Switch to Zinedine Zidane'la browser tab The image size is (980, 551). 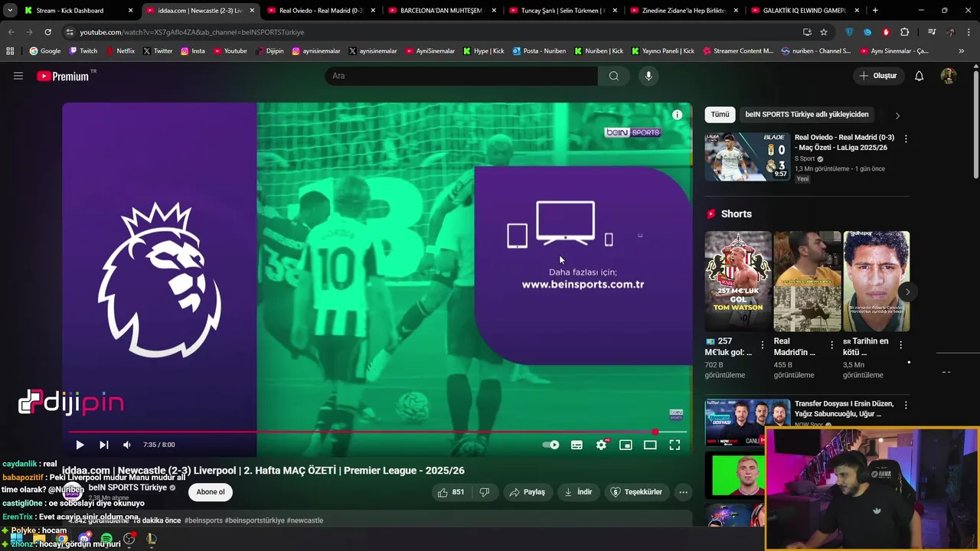point(684,11)
